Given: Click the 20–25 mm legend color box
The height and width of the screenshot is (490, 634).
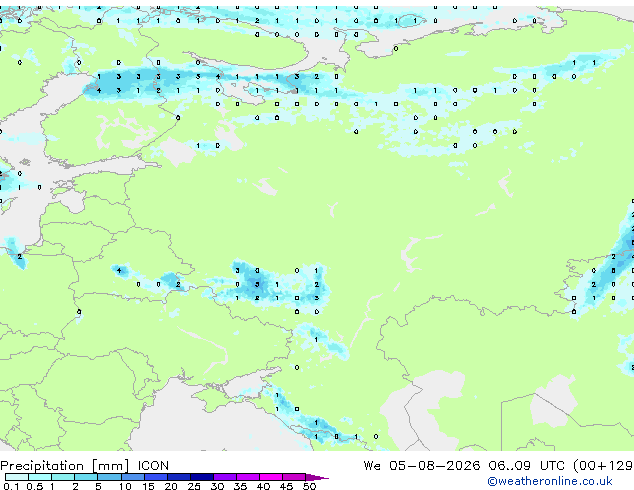Looking at the screenshot, I should 179,477.
